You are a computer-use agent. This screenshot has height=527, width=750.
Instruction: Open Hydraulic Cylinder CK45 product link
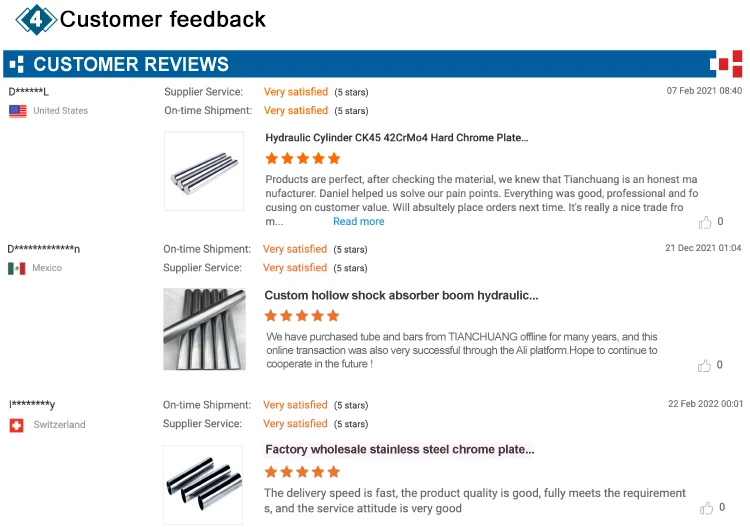point(397,138)
